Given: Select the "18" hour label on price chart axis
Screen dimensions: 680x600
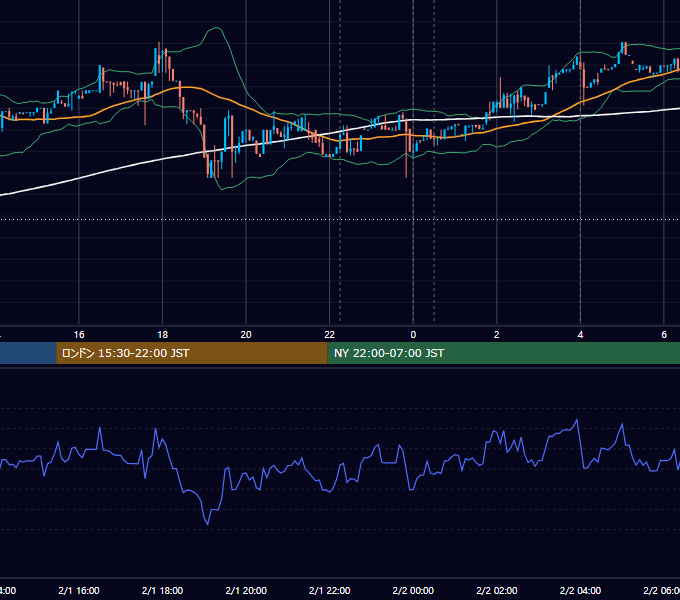Looking at the screenshot, I should click(163, 335).
